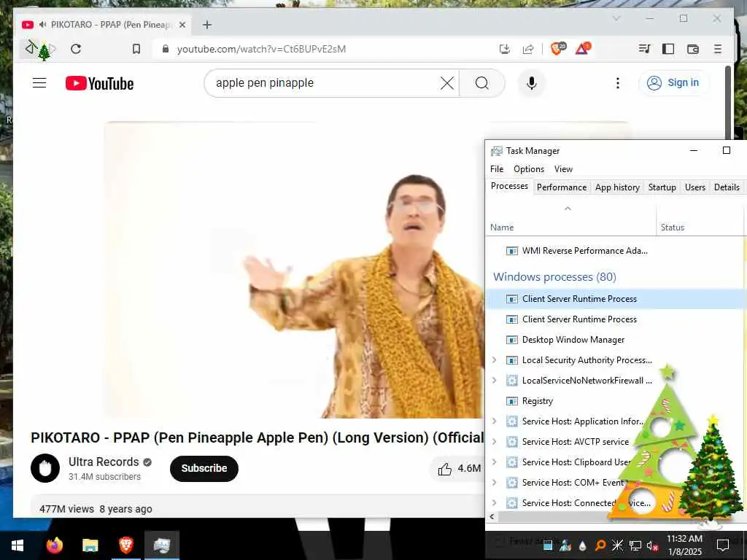This screenshot has width=747, height=560.
Task: Open the Windows Start menu
Action: (x=18, y=545)
